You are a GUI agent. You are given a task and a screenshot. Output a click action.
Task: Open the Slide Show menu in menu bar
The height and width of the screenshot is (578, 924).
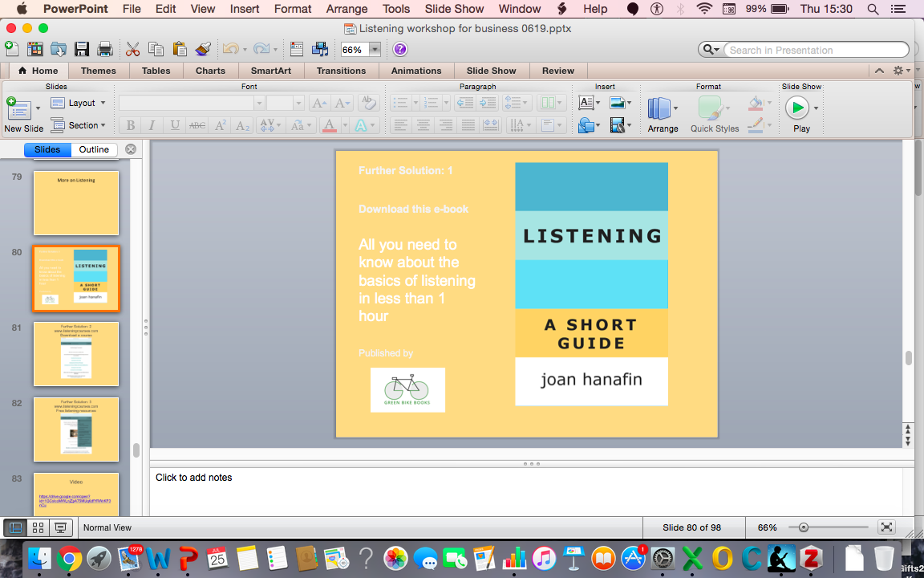(x=454, y=9)
